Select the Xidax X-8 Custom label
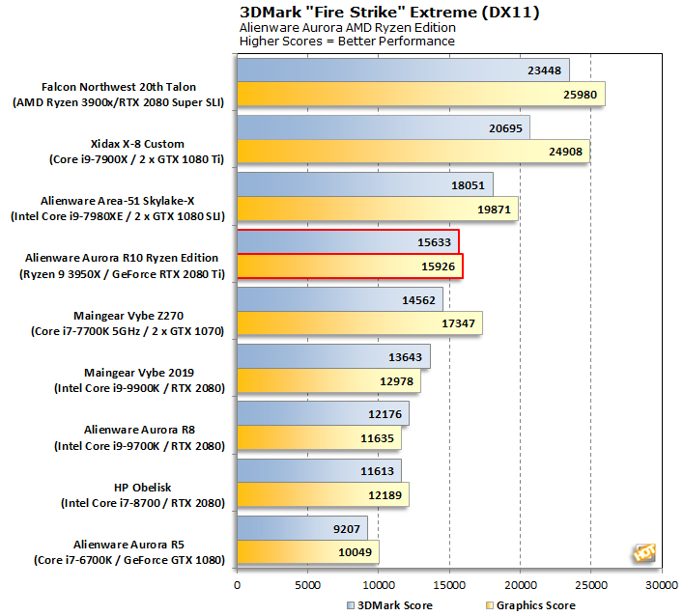 coord(137,144)
